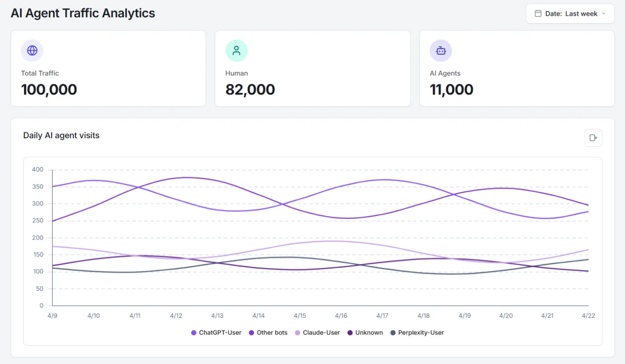Click the AI Agent Traffic Analytics heading
The height and width of the screenshot is (364, 625).
(83, 13)
